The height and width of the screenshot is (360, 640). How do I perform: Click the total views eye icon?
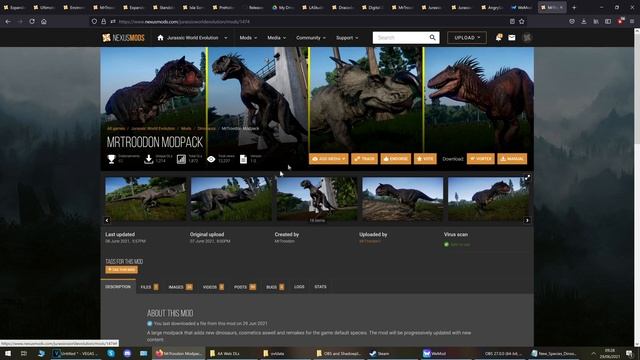211,159
